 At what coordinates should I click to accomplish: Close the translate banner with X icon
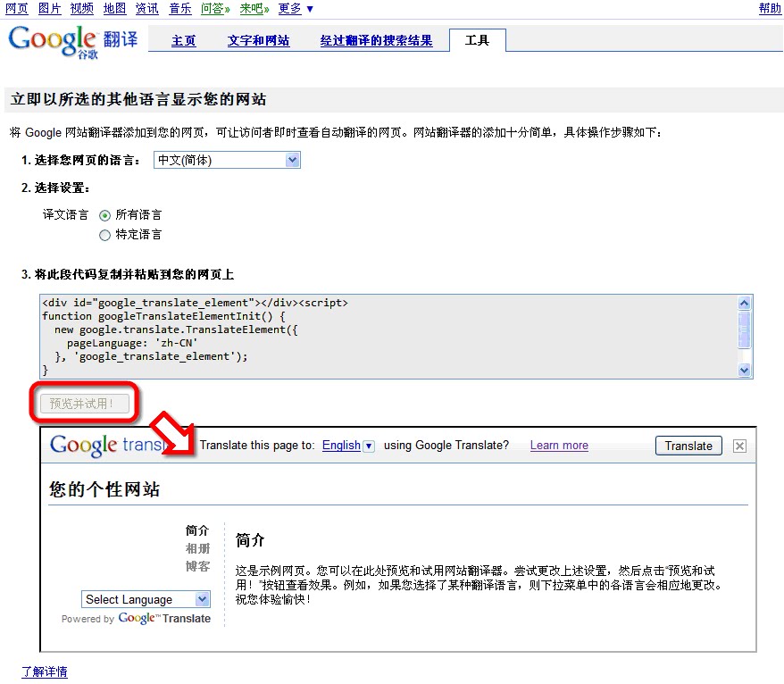click(x=739, y=446)
